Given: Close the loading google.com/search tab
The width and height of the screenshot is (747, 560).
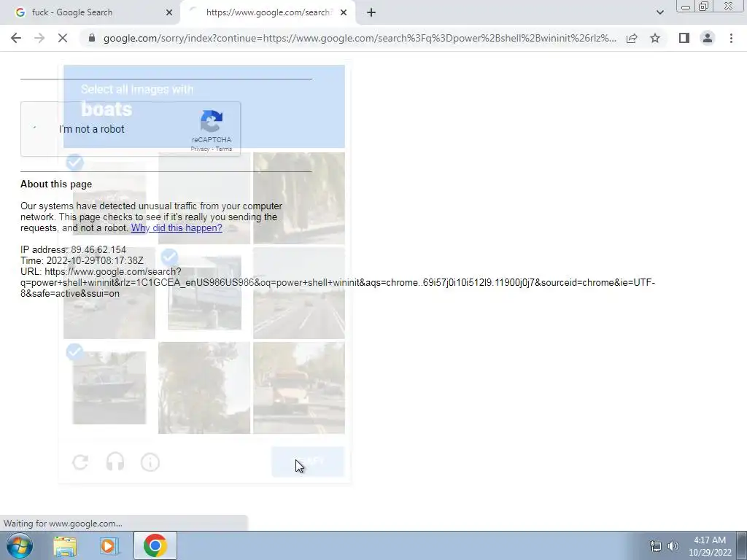Looking at the screenshot, I should pyautogui.click(x=344, y=12).
